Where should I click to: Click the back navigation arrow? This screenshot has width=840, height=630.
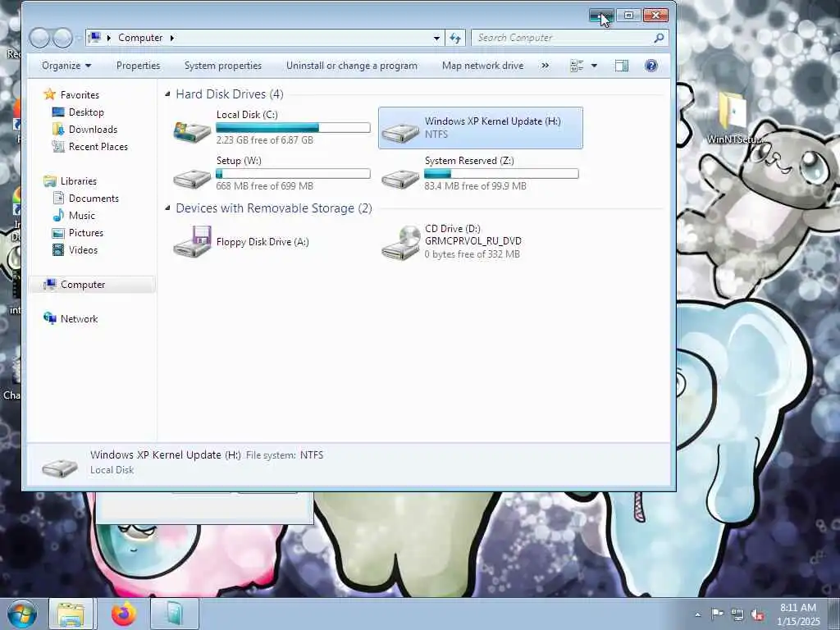(39, 38)
